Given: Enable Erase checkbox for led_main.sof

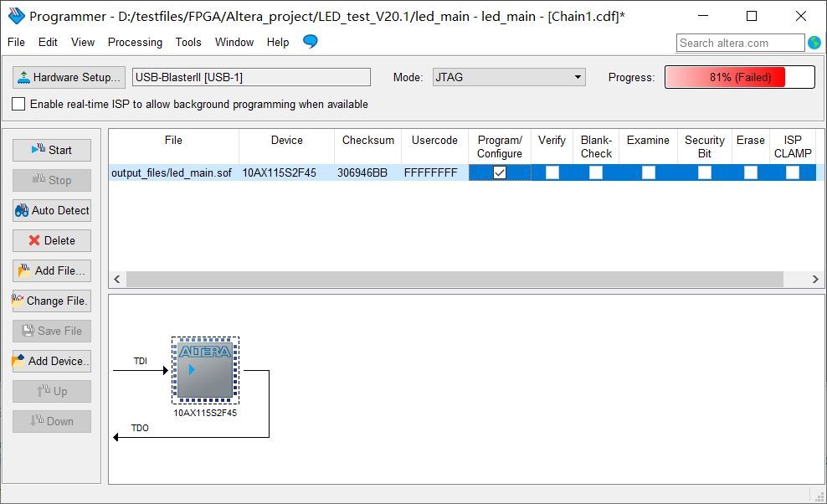Looking at the screenshot, I should tap(751, 172).
